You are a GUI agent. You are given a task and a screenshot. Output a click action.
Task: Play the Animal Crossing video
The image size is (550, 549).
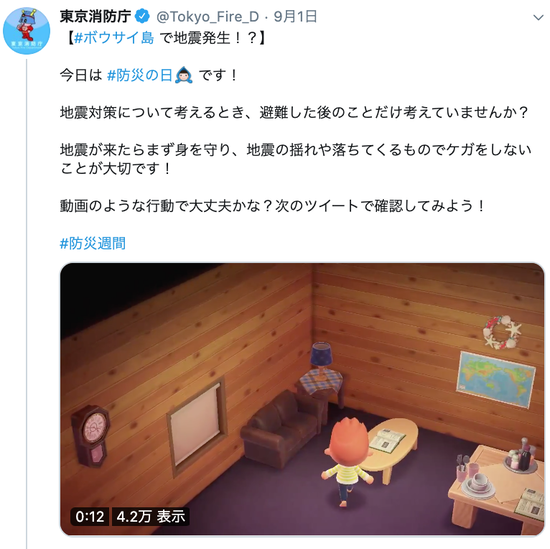[x=302, y=399]
